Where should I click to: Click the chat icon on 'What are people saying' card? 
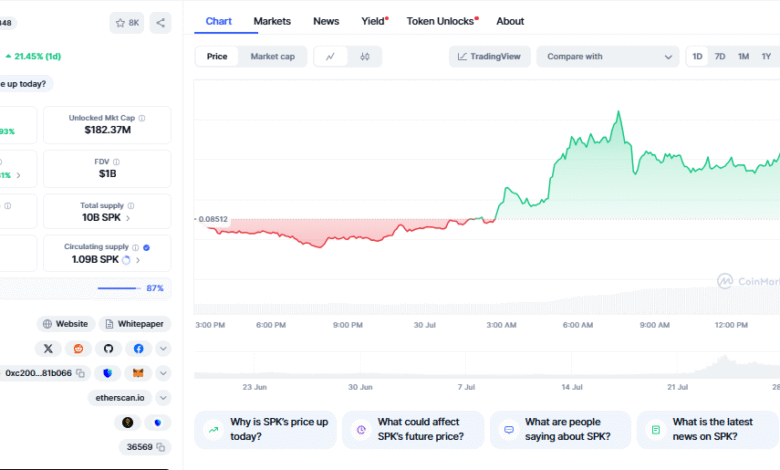click(x=509, y=430)
